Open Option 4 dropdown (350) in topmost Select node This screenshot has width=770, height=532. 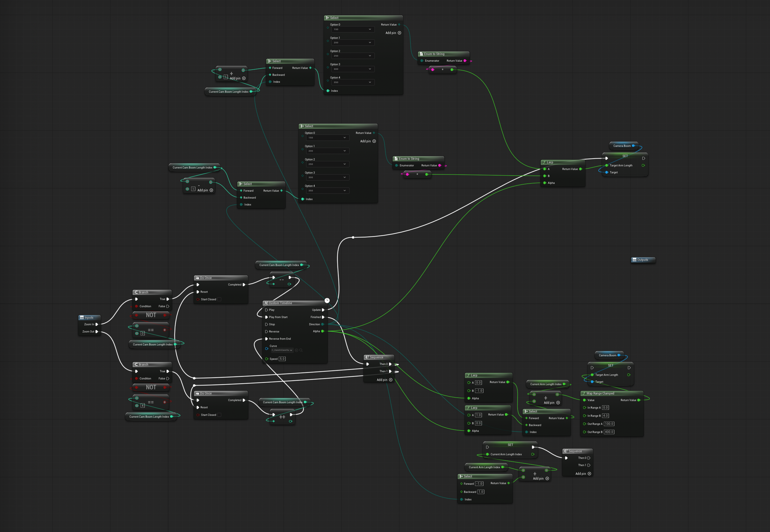click(352, 82)
